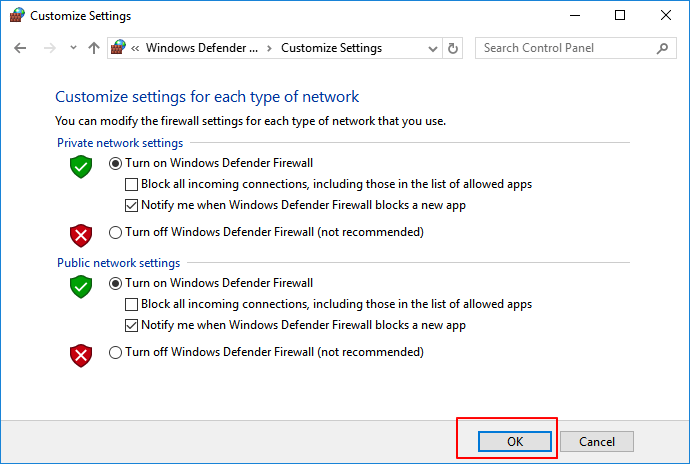Expand the address bar history dropdown
Screen dimensions: 690x464
tap(432, 48)
